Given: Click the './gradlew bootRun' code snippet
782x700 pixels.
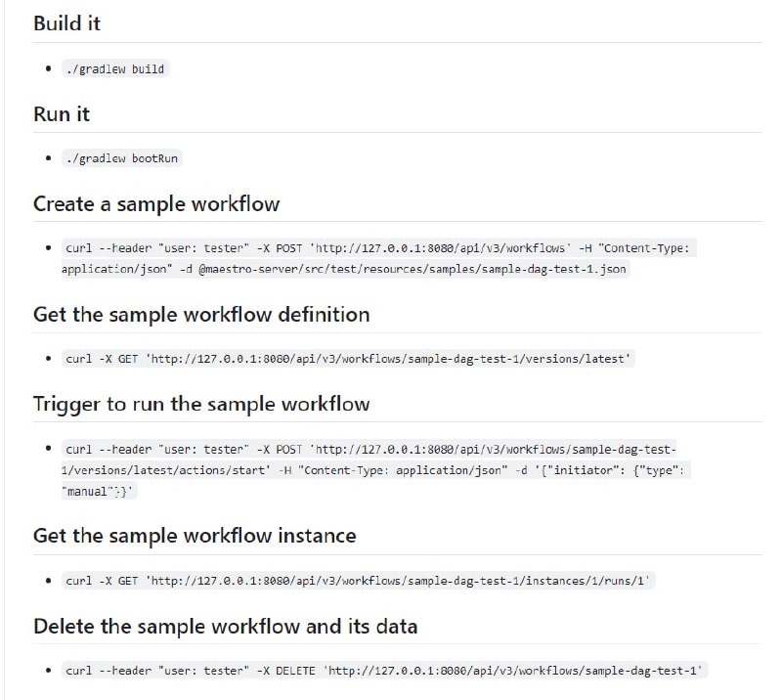Looking at the screenshot, I should click(121, 158).
